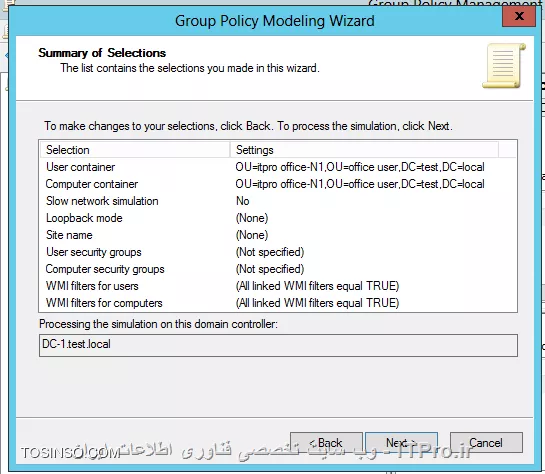Select the Slow network simulation row
This screenshot has height=474, width=545.
coord(278,201)
